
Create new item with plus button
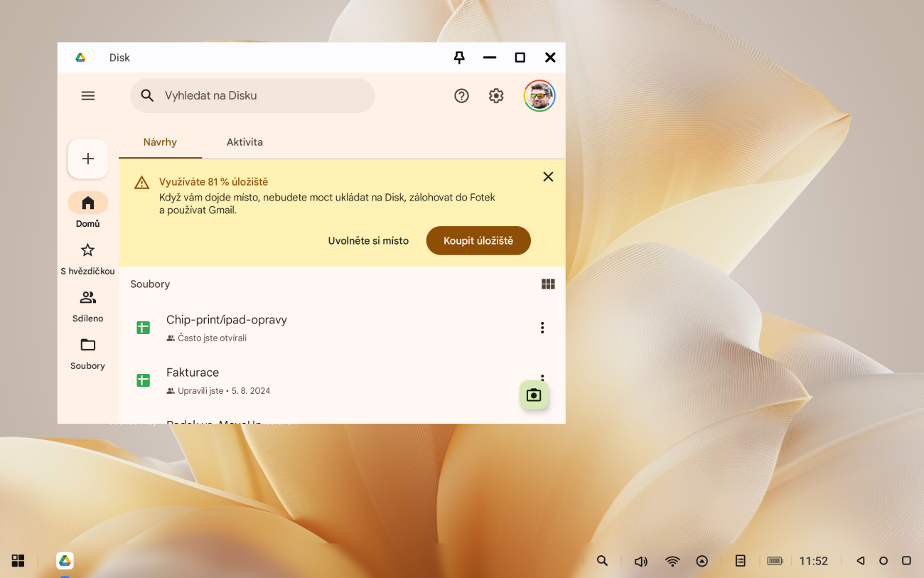click(88, 159)
